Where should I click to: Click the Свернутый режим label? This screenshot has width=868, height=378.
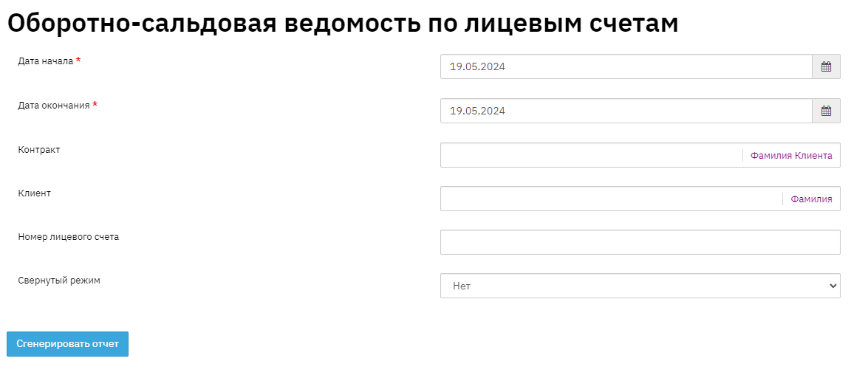click(x=58, y=281)
